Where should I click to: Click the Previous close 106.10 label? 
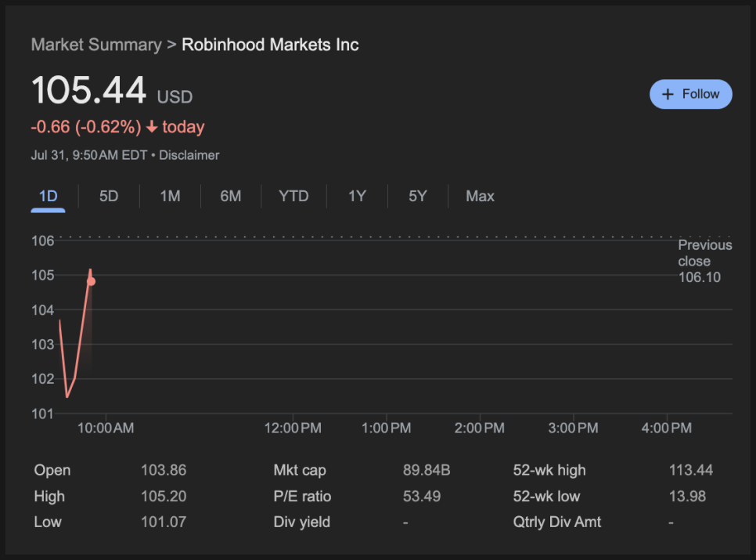click(705, 261)
